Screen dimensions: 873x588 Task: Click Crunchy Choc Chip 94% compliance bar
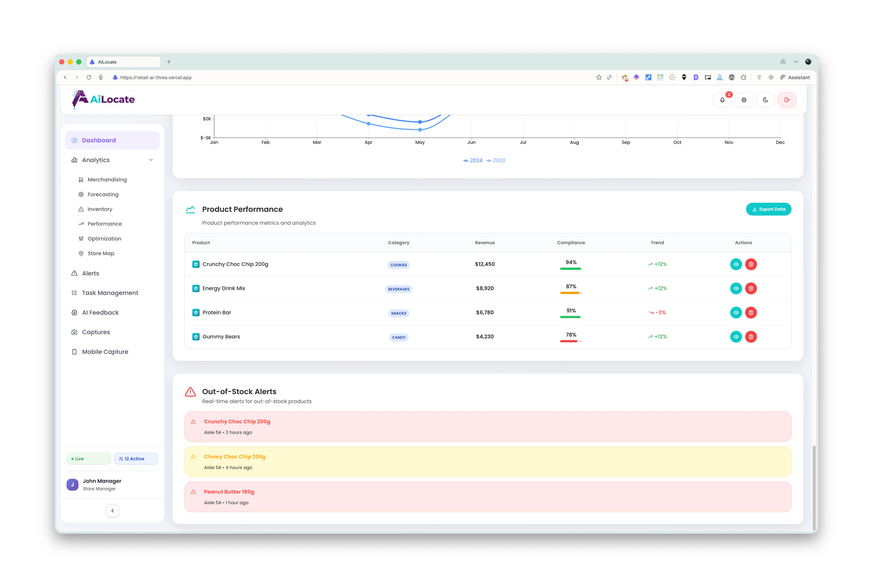click(571, 269)
